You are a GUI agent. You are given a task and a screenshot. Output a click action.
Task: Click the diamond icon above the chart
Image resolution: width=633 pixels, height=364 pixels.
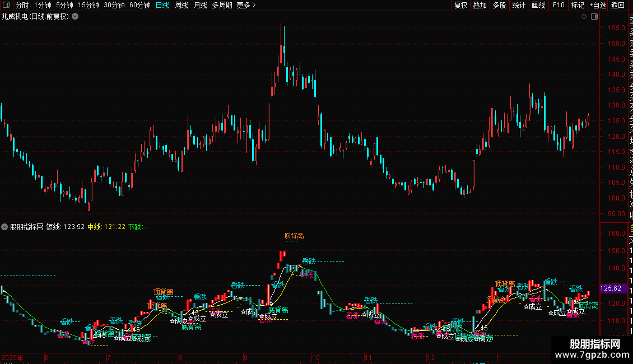(x=584, y=17)
